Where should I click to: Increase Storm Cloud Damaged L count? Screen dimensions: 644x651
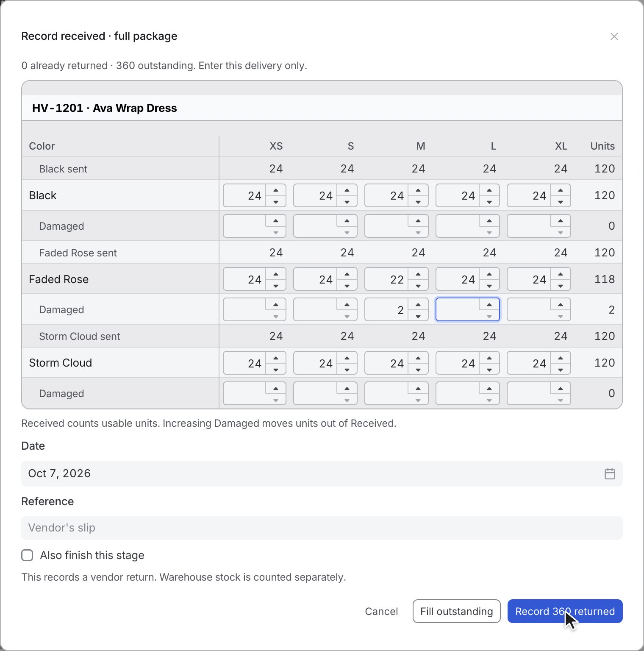(489, 388)
